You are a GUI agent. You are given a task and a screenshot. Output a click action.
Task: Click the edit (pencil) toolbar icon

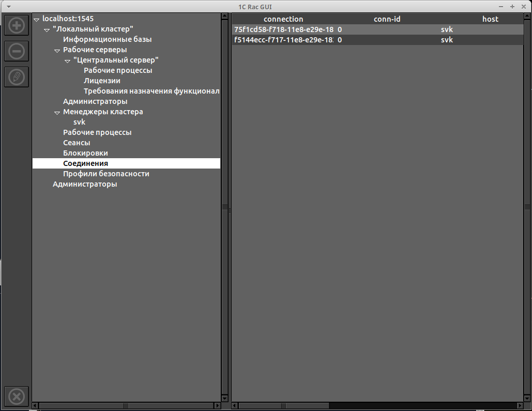[x=17, y=77]
